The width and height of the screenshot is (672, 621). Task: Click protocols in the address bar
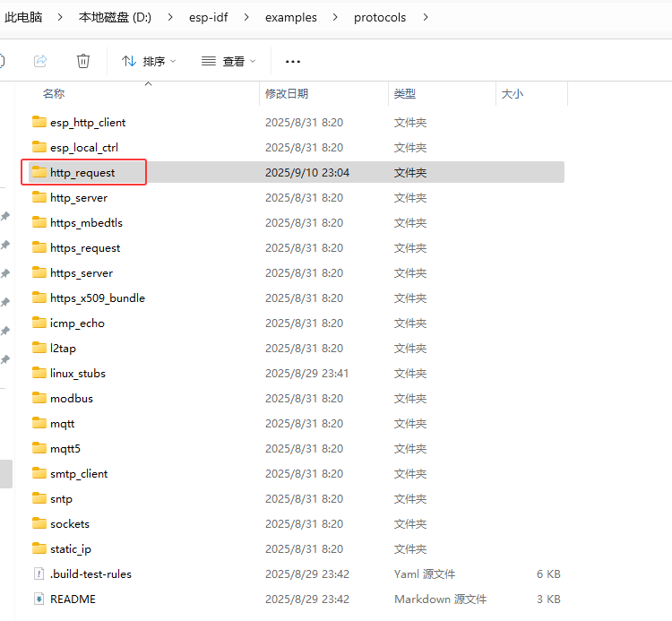point(380,17)
